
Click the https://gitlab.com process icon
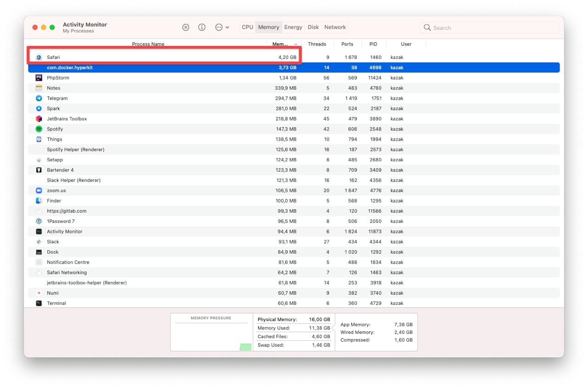39,211
